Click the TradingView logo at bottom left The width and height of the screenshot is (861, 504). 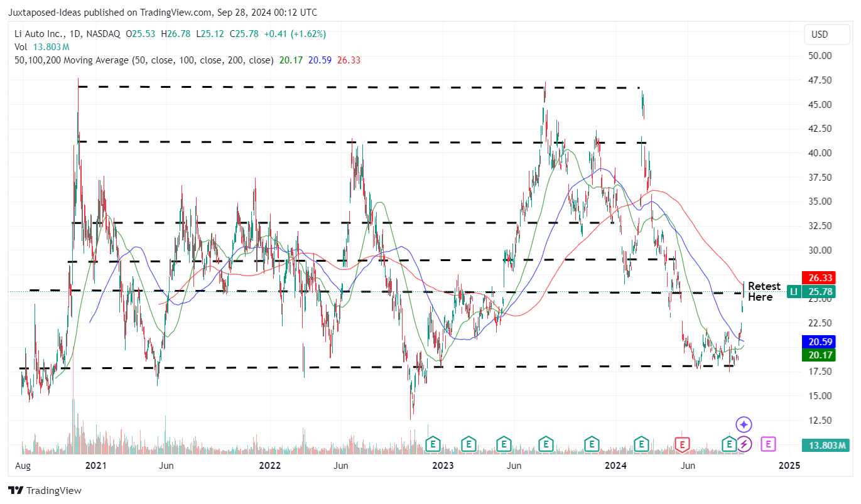pos(15,490)
